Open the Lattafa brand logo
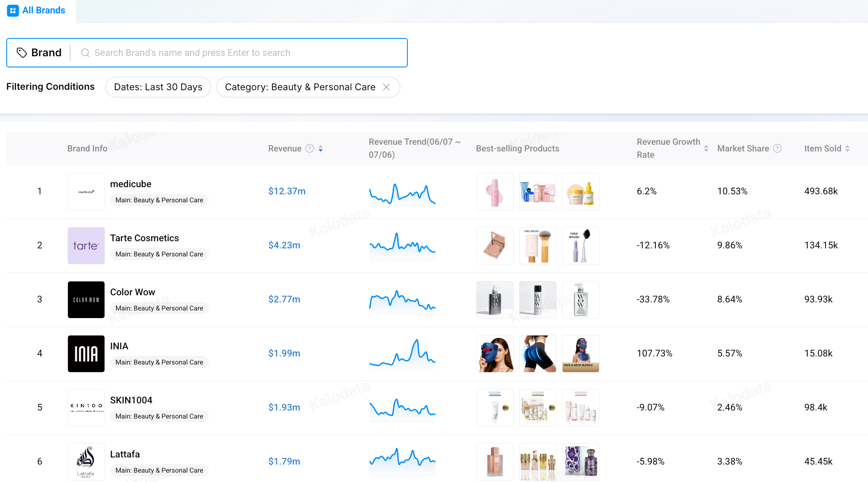 86,462
